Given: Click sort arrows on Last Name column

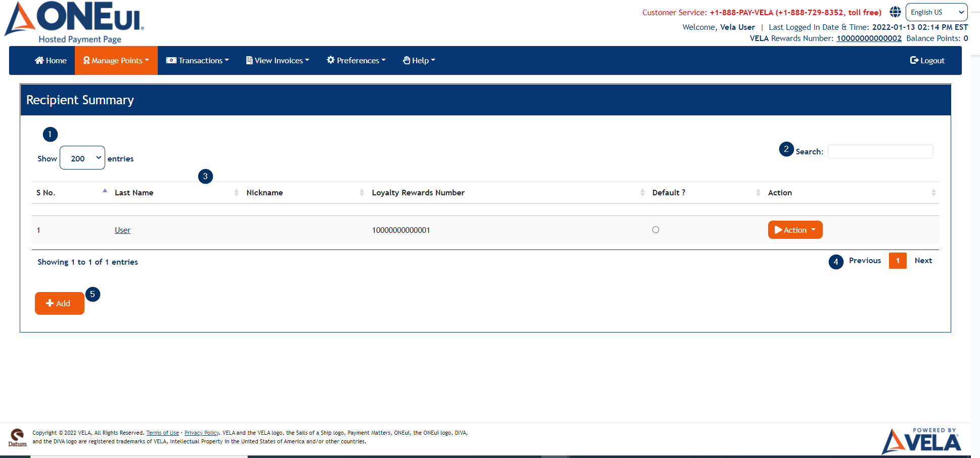Looking at the screenshot, I should [x=236, y=193].
